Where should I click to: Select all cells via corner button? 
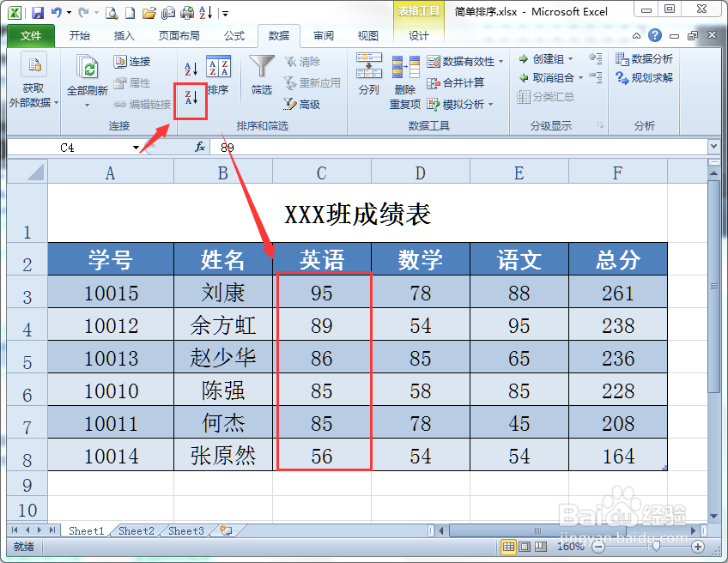(x=27, y=171)
